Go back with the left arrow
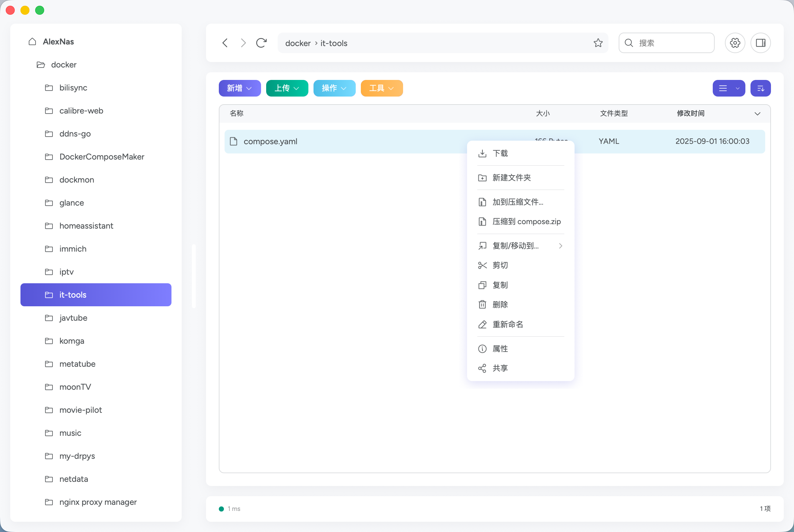The height and width of the screenshot is (532, 794). click(x=225, y=43)
